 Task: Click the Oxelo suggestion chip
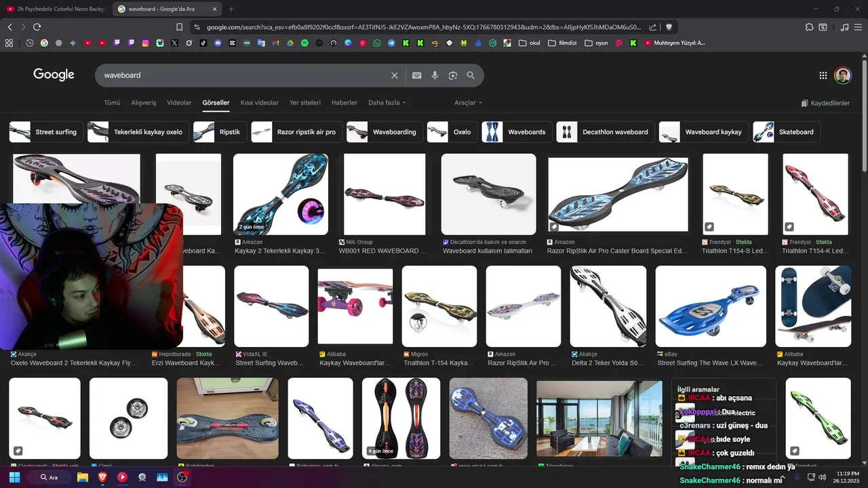(x=452, y=132)
